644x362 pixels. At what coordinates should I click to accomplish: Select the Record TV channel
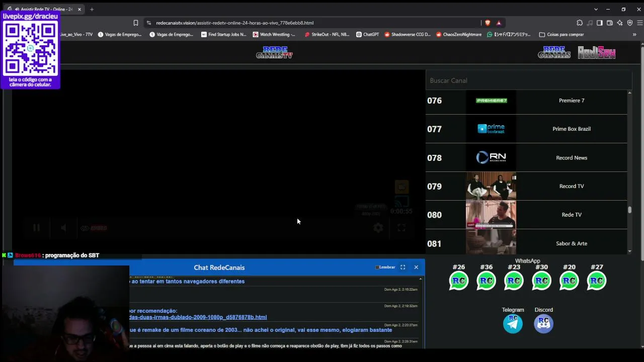(x=526, y=187)
